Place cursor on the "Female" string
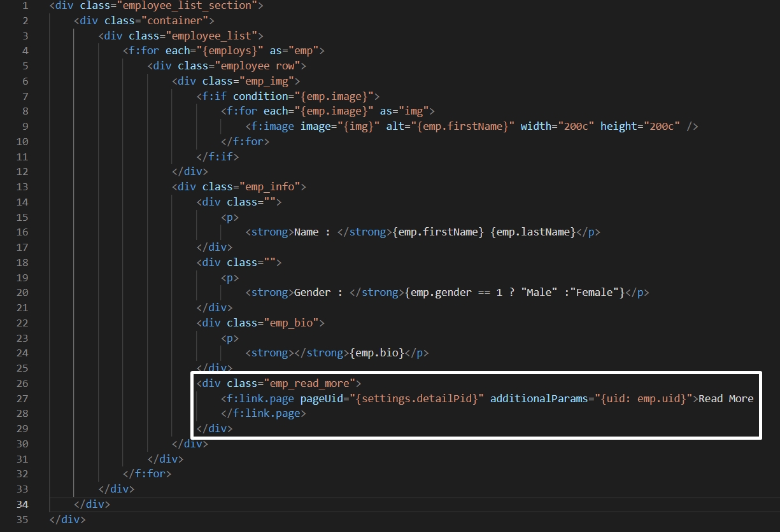Screen dimensions: 780x532 pos(599,293)
